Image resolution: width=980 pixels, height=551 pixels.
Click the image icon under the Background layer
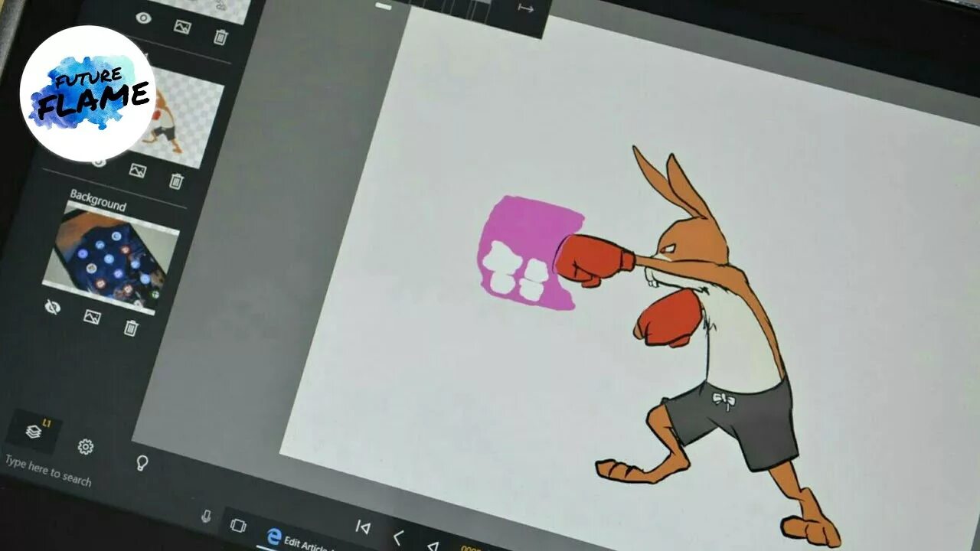click(92, 317)
